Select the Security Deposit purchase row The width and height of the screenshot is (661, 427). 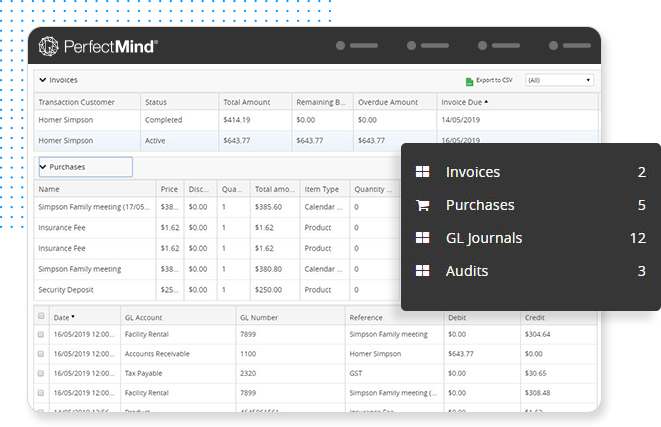coord(217,290)
